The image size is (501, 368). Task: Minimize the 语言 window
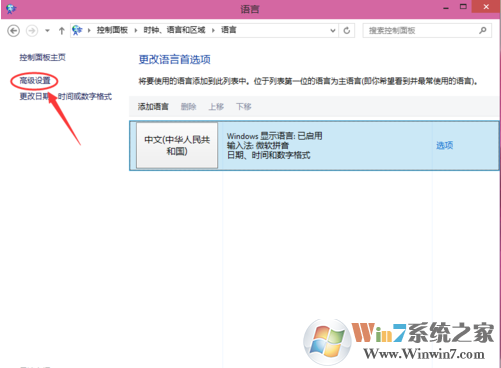[446, 8]
